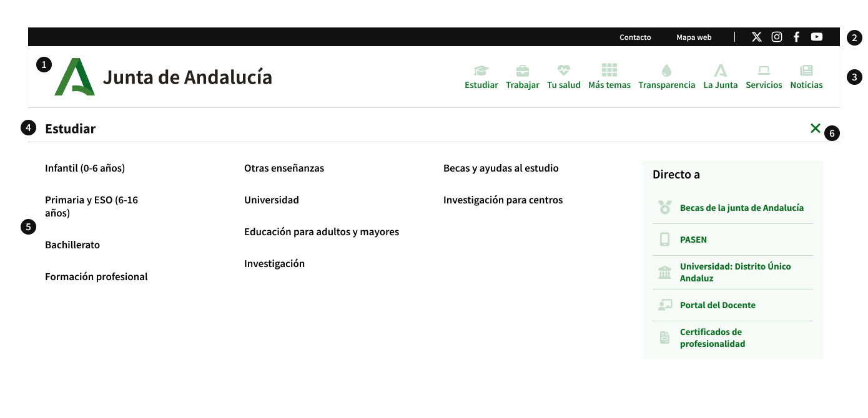Open the Más temas menu label
Viewport: 868px width, 418px height.
tap(609, 85)
